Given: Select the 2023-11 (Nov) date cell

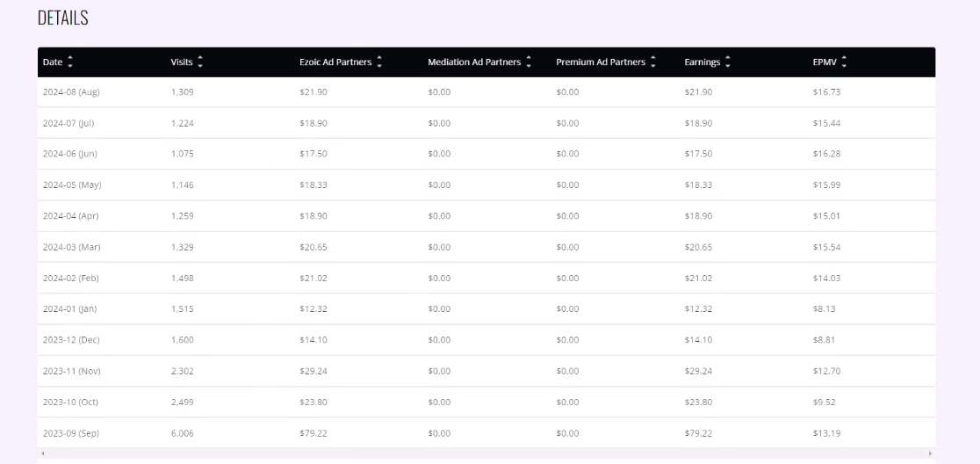Looking at the screenshot, I should [72, 372].
